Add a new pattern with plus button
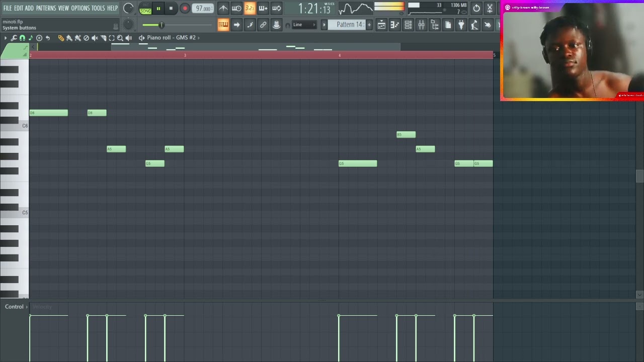Viewport: 644px width, 362px height. tap(369, 25)
